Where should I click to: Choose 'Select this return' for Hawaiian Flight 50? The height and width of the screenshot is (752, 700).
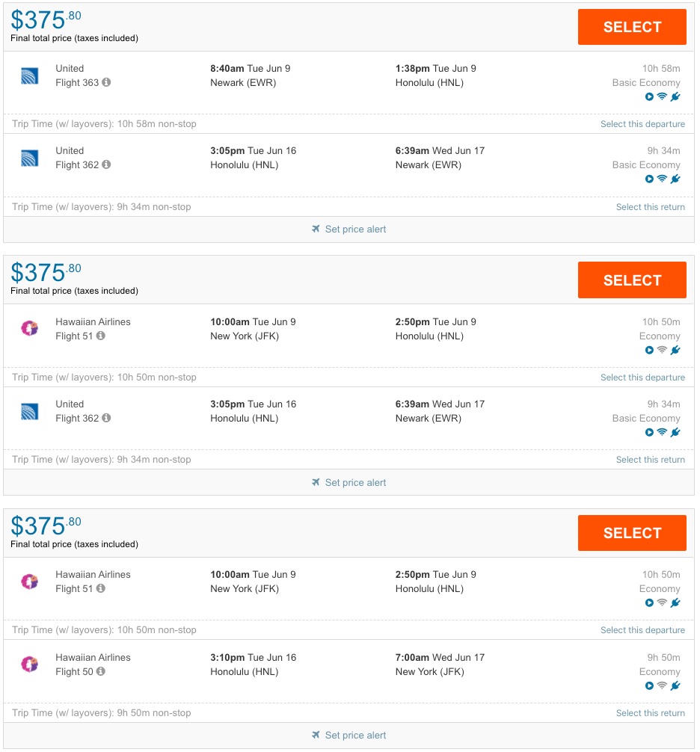[x=650, y=713]
